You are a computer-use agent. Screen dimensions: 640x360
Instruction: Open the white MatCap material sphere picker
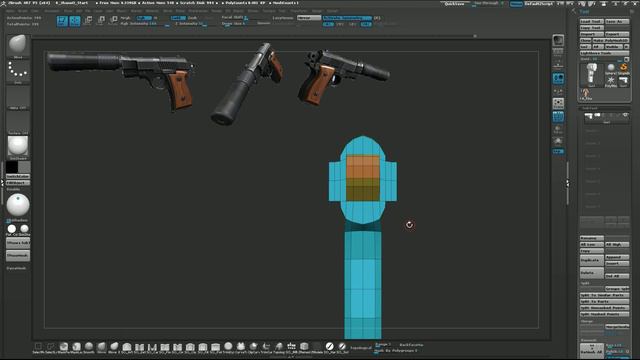(18, 146)
